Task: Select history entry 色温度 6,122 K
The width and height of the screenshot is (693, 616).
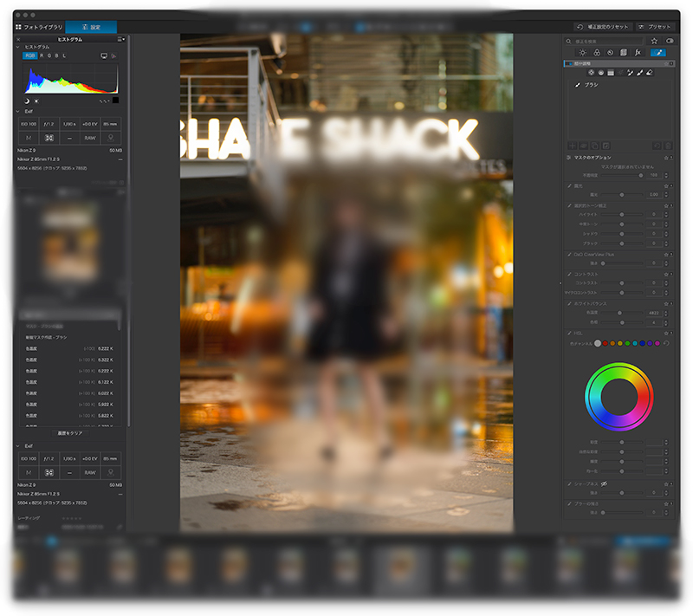Action: click(69, 382)
